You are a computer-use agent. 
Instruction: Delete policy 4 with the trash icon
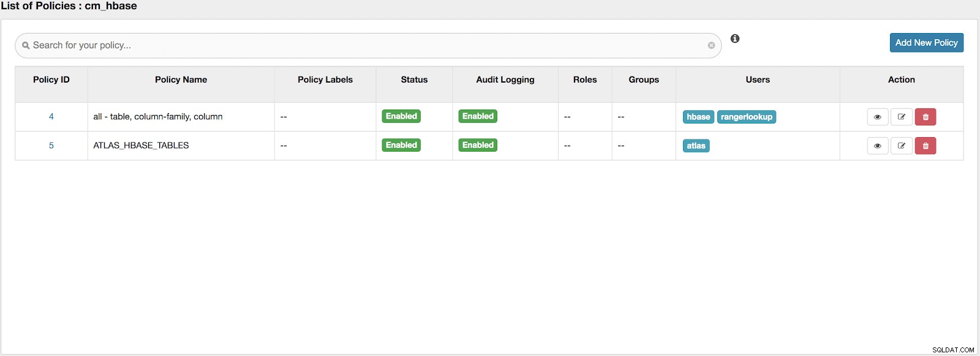925,117
